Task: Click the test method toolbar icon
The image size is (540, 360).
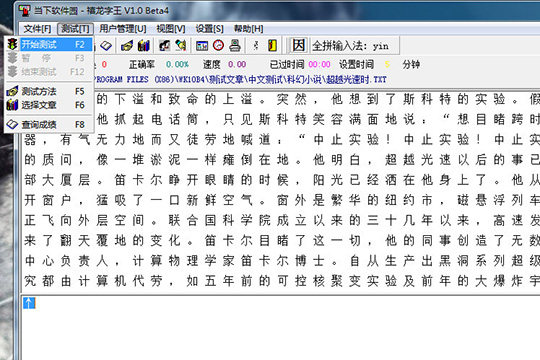Action: [127, 45]
